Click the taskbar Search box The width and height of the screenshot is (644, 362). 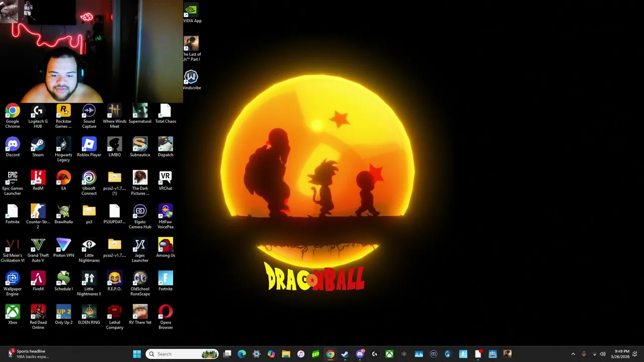point(182,354)
